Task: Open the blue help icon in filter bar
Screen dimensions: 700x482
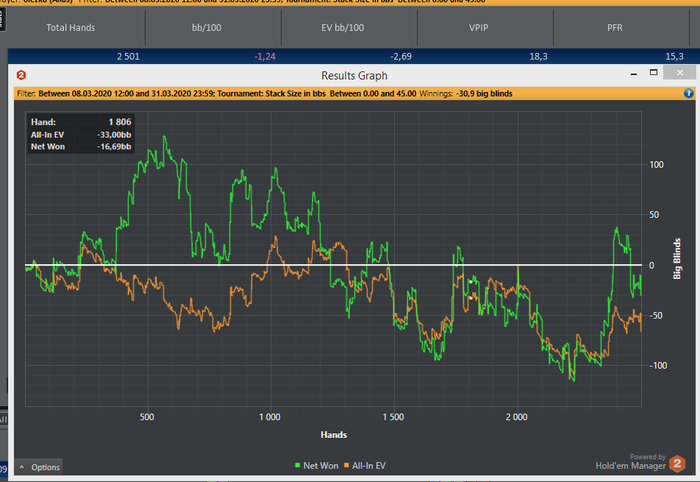Action: (688, 93)
